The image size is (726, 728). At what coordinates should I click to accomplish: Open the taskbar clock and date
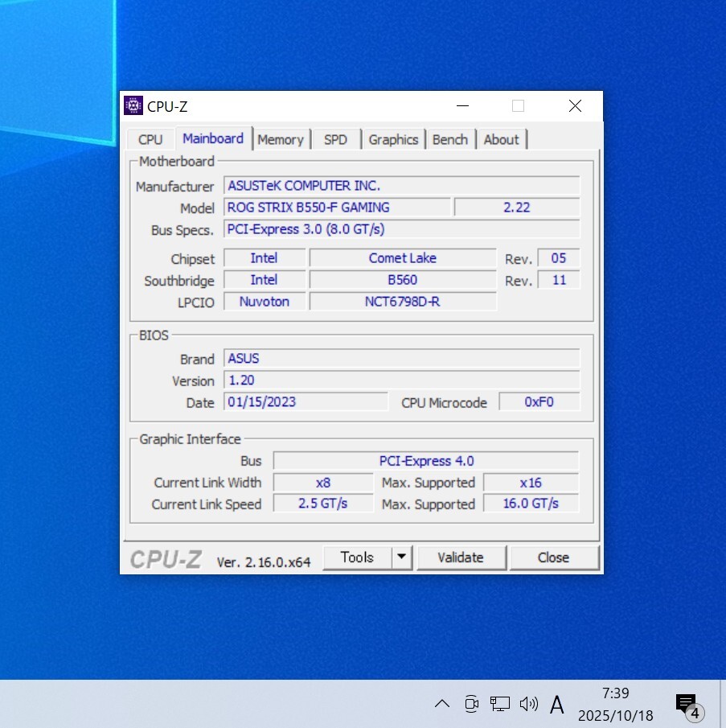pos(615,704)
